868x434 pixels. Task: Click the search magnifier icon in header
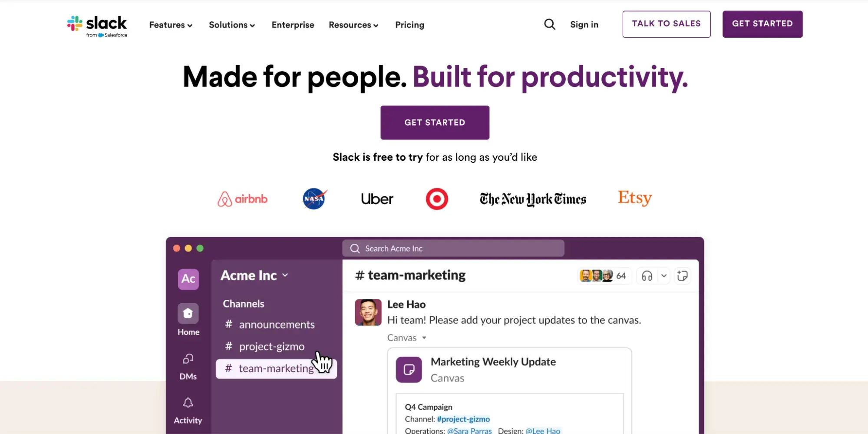point(549,24)
